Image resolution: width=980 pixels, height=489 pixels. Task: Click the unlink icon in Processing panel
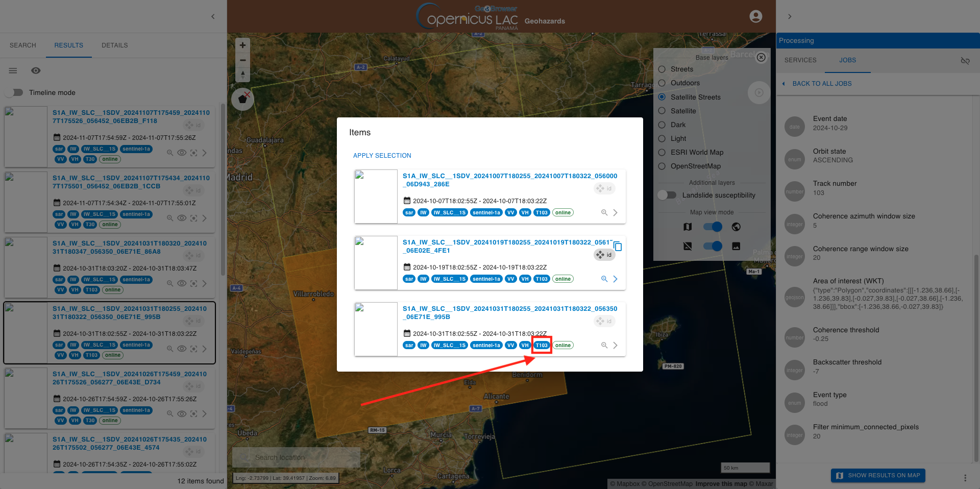click(x=965, y=61)
